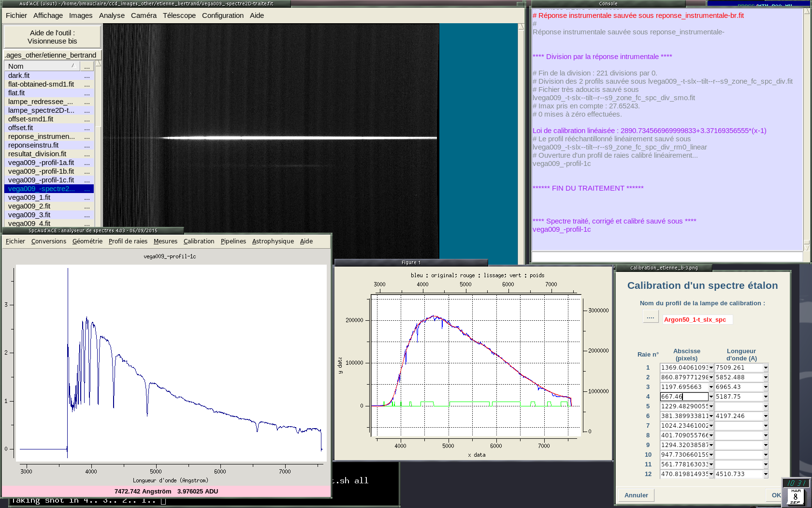Select dark.fit in the file list
The image size is (812, 508).
point(19,75)
